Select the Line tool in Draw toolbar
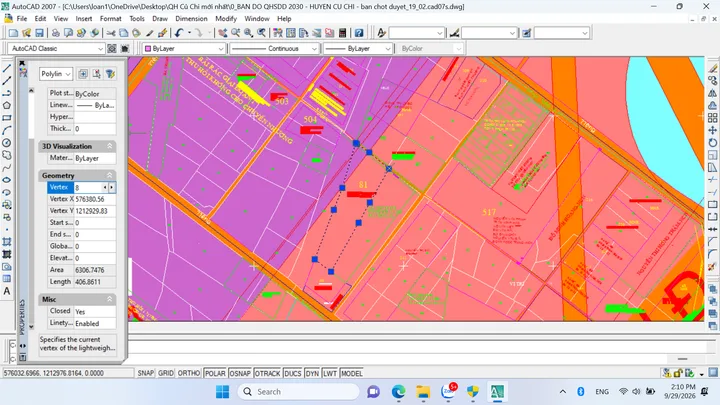Viewport: 720px width, 405px height. pyautogui.click(x=6, y=68)
